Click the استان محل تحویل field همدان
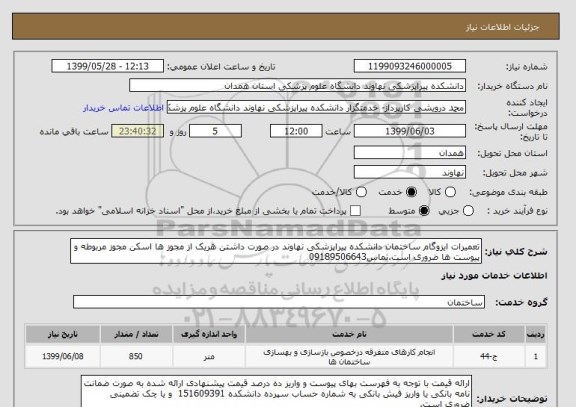 410,153
